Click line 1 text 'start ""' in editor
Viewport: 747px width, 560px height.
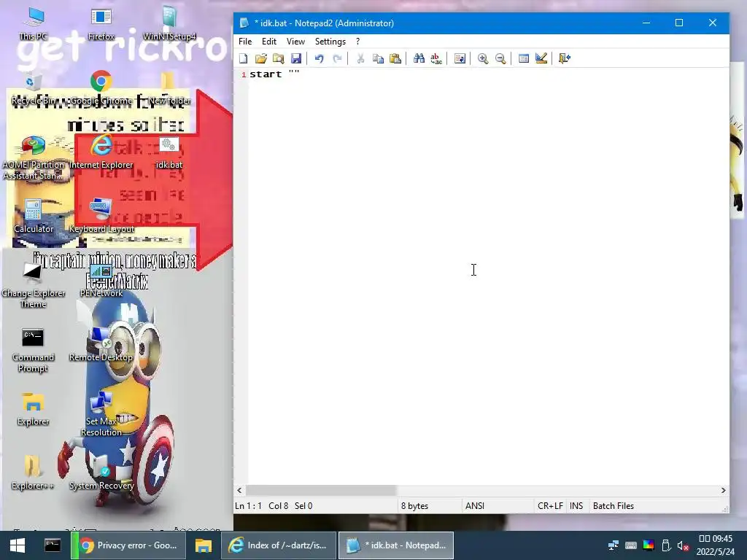click(x=274, y=74)
